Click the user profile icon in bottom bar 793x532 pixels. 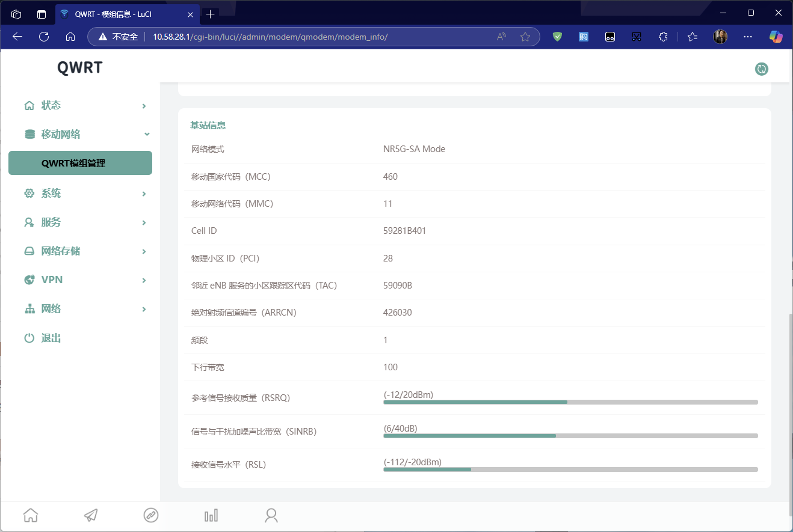(x=271, y=515)
